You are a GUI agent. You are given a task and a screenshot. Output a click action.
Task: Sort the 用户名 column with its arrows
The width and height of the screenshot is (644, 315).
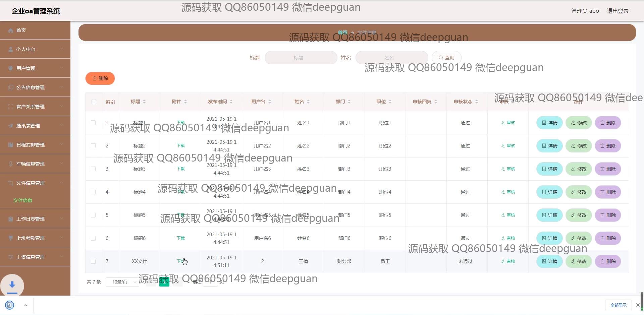270,102
